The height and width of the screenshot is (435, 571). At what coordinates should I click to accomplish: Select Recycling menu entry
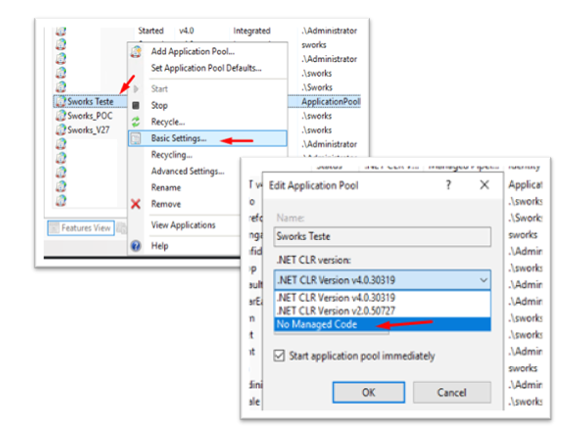point(172,155)
